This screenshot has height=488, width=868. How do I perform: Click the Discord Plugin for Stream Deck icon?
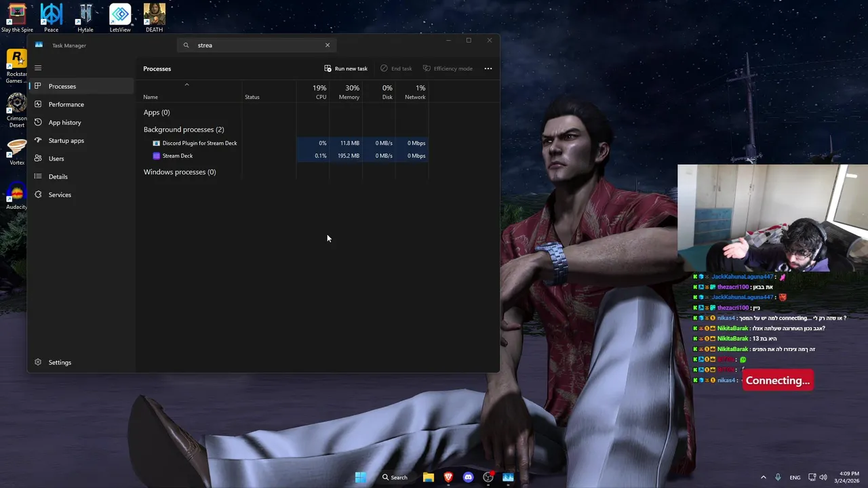coord(157,143)
